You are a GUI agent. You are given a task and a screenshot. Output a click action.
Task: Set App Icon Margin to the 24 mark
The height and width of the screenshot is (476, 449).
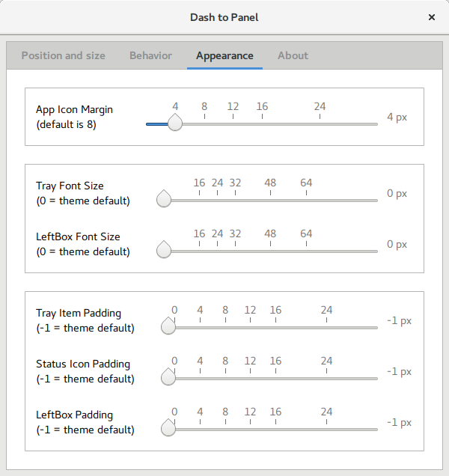[x=320, y=123]
